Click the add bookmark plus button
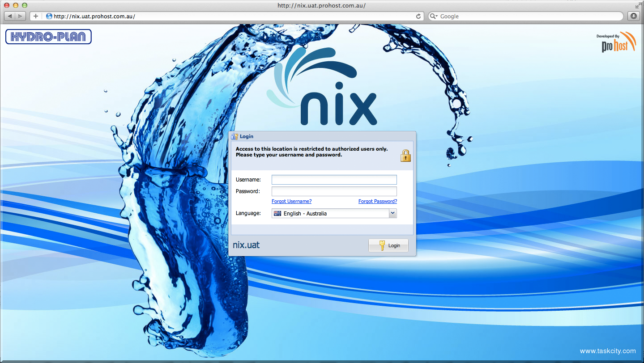Screen dimensions: 644x363 (36, 17)
